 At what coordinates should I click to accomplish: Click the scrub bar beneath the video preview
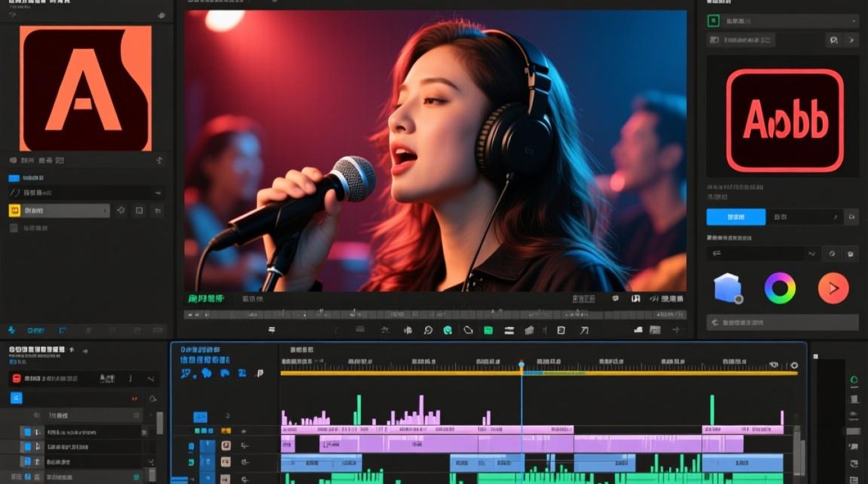tap(435, 315)
